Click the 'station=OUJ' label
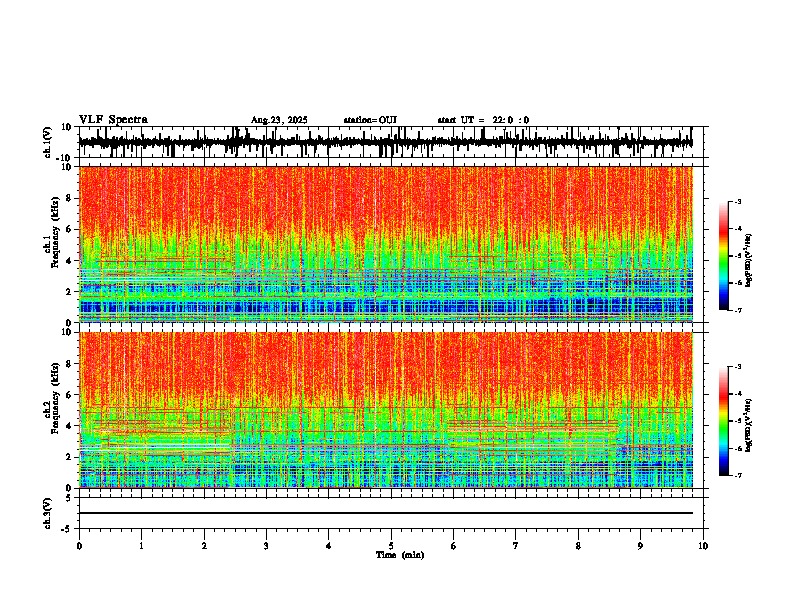 pos(370,120)
